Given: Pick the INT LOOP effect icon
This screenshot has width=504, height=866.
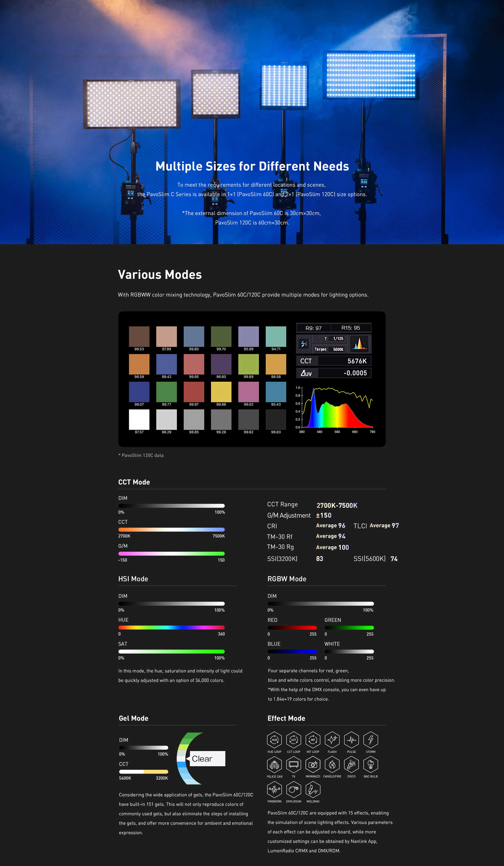Looking at the screenshot, I should (313, 740).
